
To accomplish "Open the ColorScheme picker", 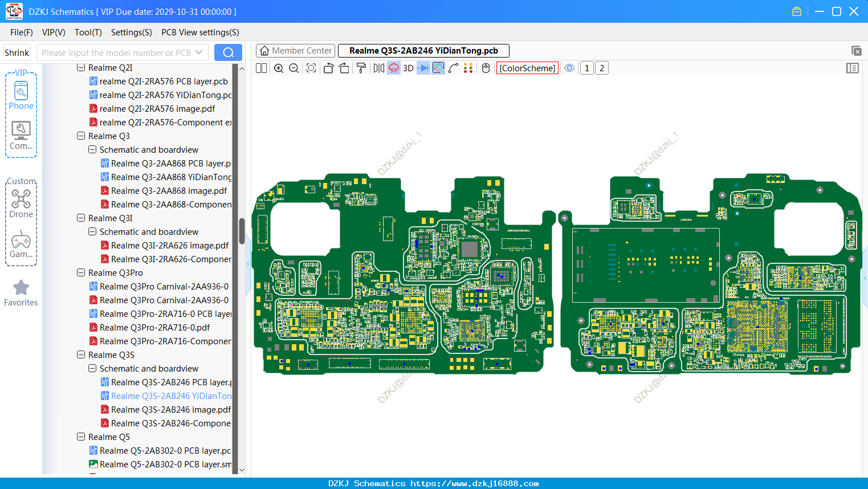I will tap(527, 68).
